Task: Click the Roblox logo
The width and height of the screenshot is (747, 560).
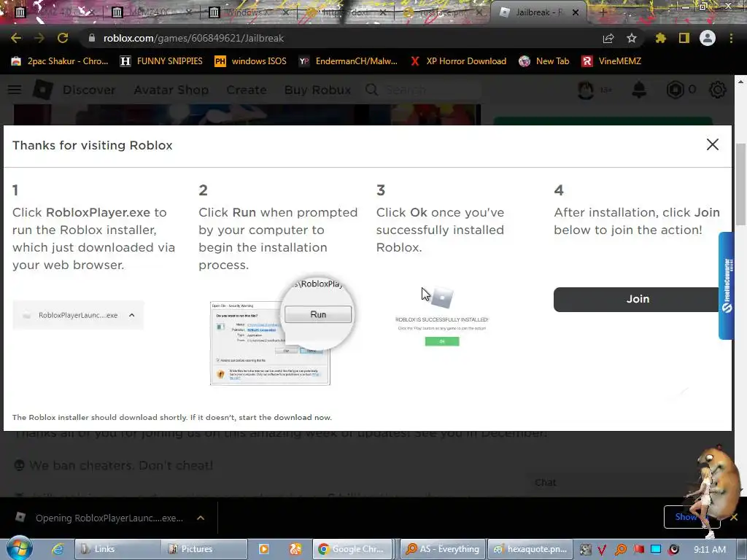Action: tap(43, 90)
